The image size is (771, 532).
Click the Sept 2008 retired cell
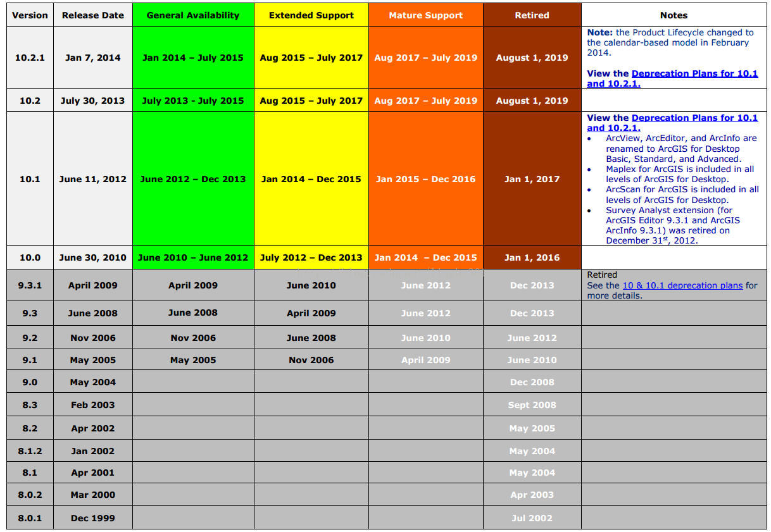pos(532,405)
